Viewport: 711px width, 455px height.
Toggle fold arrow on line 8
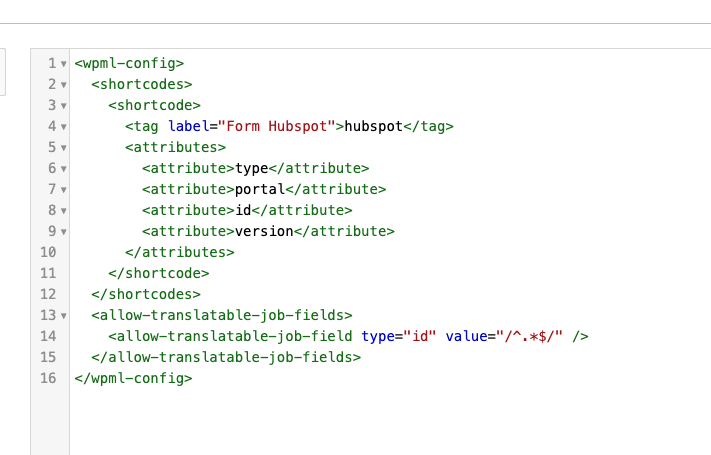pos(63,211)
